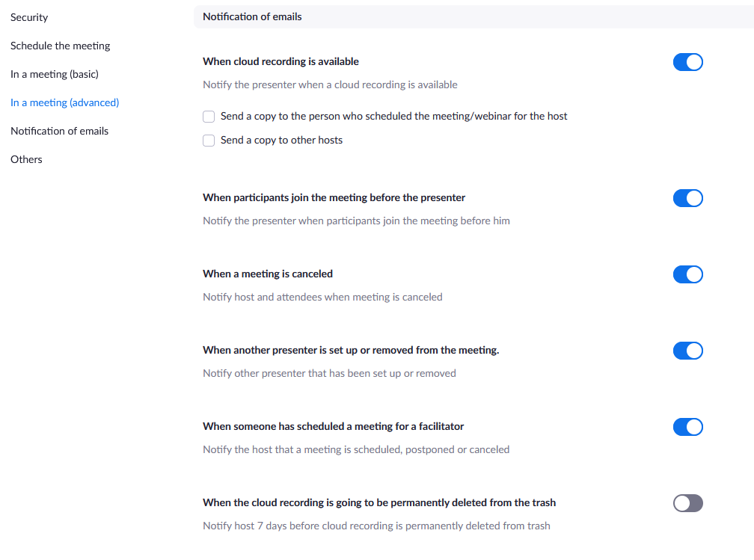Disable participants join before presenter notification

(687, 198)
